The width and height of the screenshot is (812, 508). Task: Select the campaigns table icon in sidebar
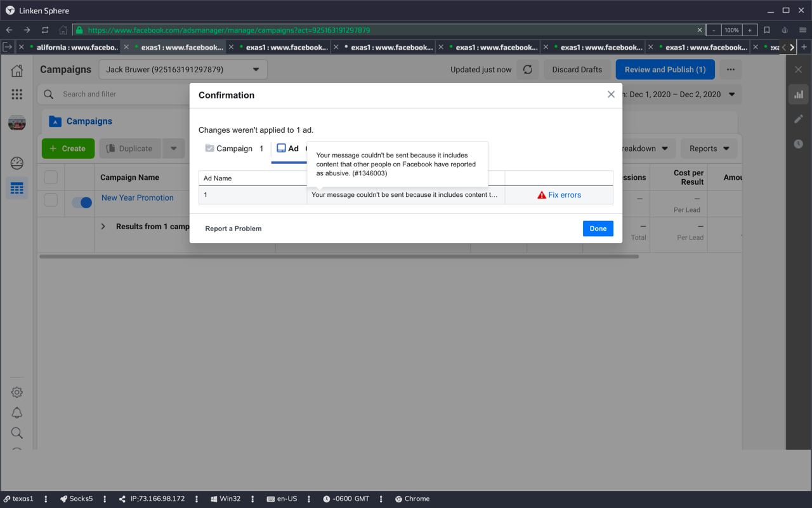[x=17, y=189]
